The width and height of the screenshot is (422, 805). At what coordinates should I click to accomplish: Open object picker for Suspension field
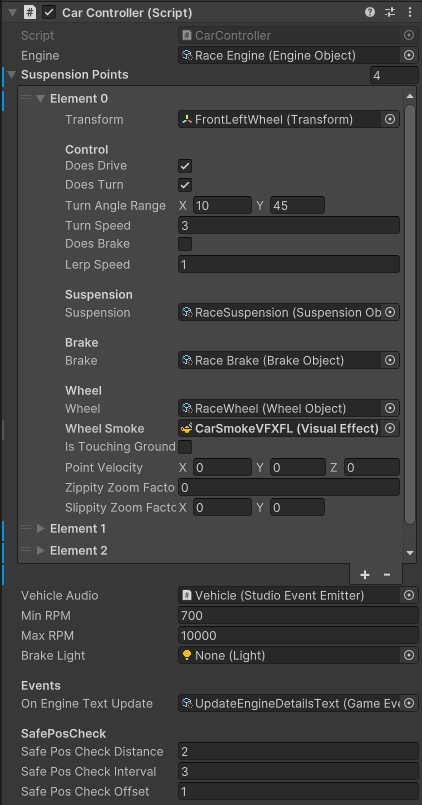390,313
